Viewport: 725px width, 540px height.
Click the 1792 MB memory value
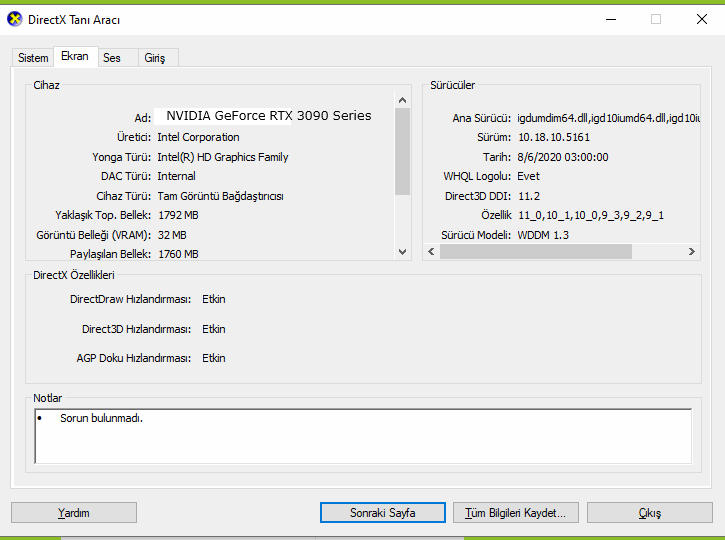[178, 215]
